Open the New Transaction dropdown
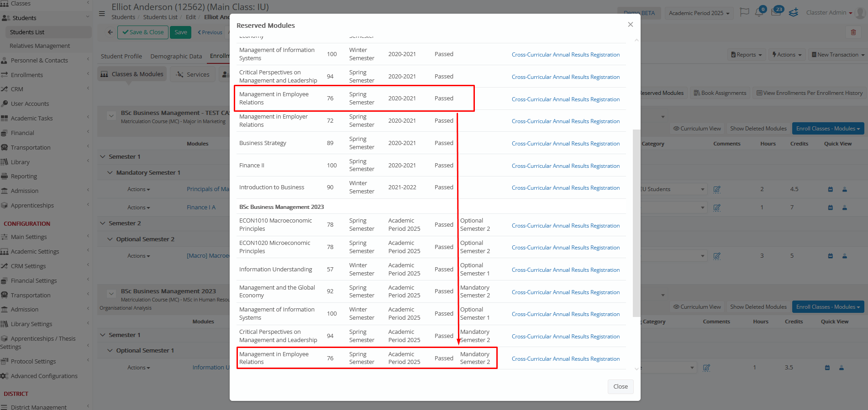This screenshot has height=410, width=868. [x=837, y=55]
